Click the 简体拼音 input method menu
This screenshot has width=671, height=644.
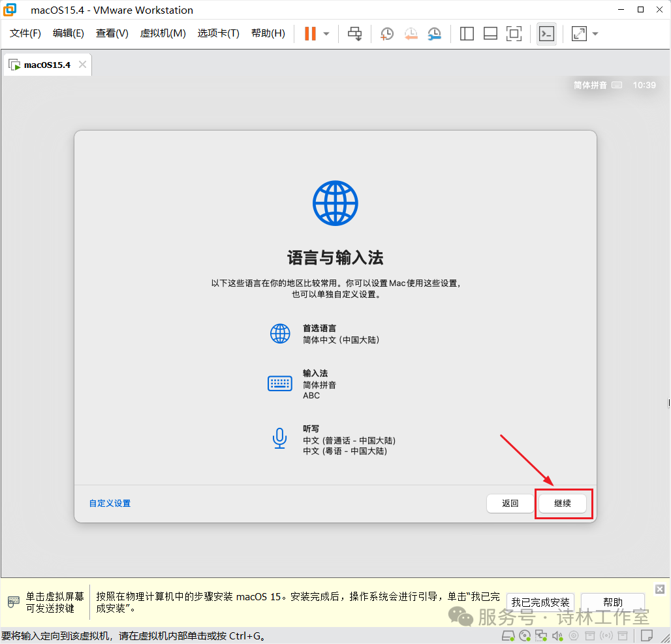(590, 85)
